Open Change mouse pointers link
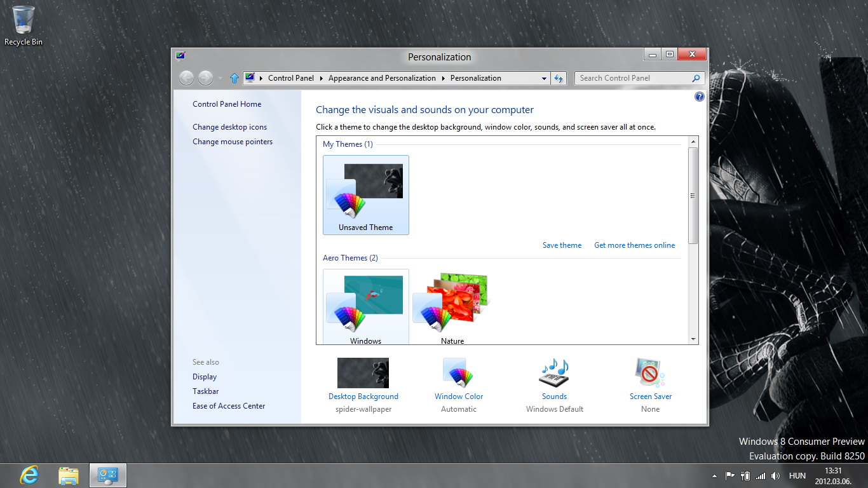 click(233, 142)
